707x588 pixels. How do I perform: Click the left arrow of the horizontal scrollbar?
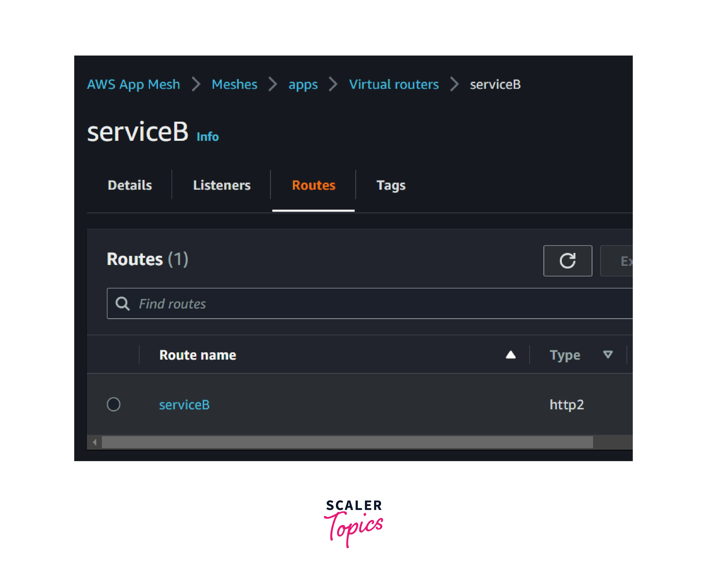click(x=95, y=442)
